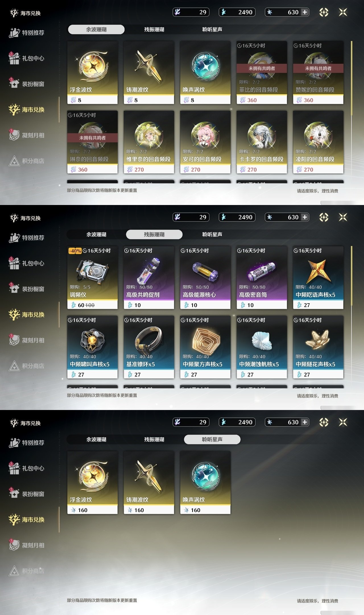Open the 基准镣环x5 ring item
The image size is (364, 615).
click(149, 347)
